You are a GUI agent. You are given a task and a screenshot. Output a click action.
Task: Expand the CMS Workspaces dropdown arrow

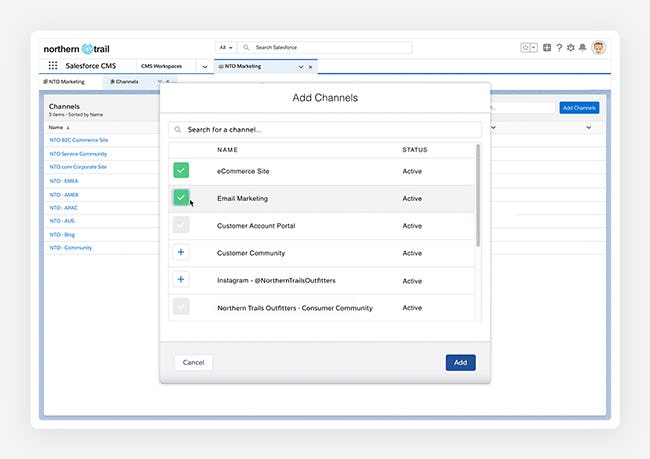point(205,66)
